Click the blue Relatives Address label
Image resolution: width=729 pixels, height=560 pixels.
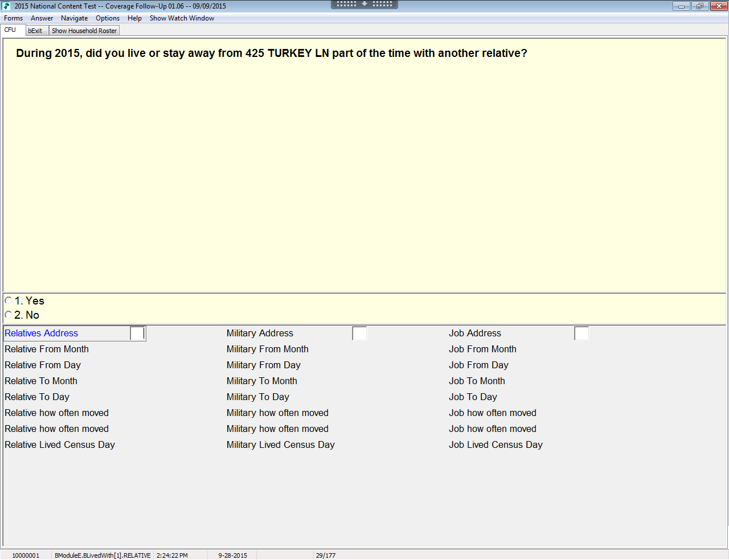click(x=42, y=333)
